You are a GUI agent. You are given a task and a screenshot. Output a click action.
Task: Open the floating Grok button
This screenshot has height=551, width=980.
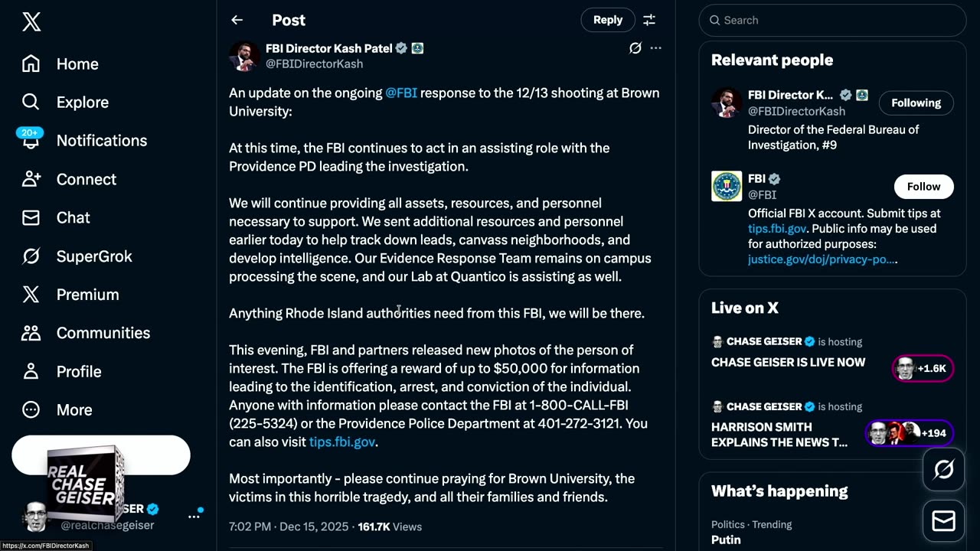(x=943, y=469)
